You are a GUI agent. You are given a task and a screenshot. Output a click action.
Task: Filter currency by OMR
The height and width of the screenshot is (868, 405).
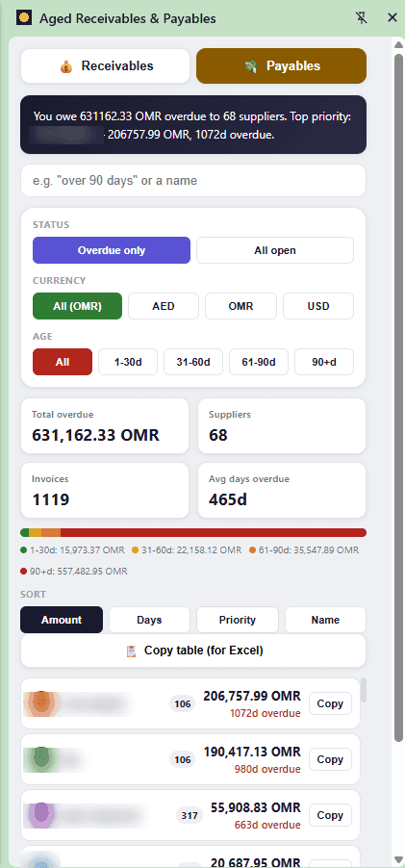coord(240,306)
